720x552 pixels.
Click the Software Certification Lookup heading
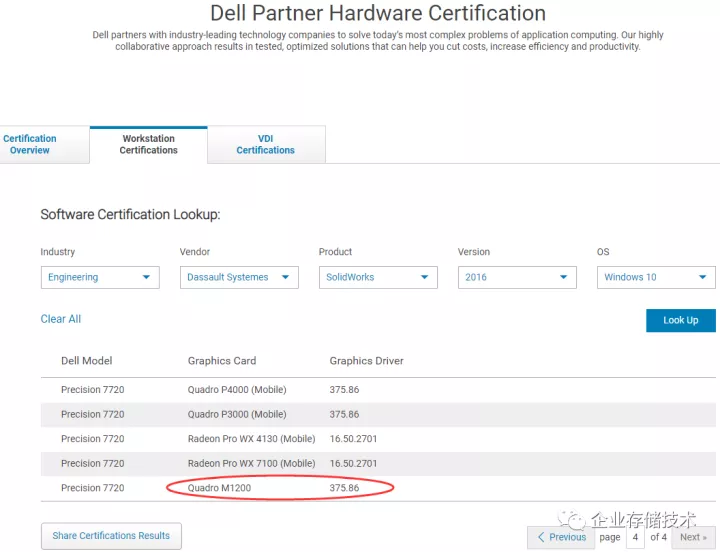pos(130,214)
